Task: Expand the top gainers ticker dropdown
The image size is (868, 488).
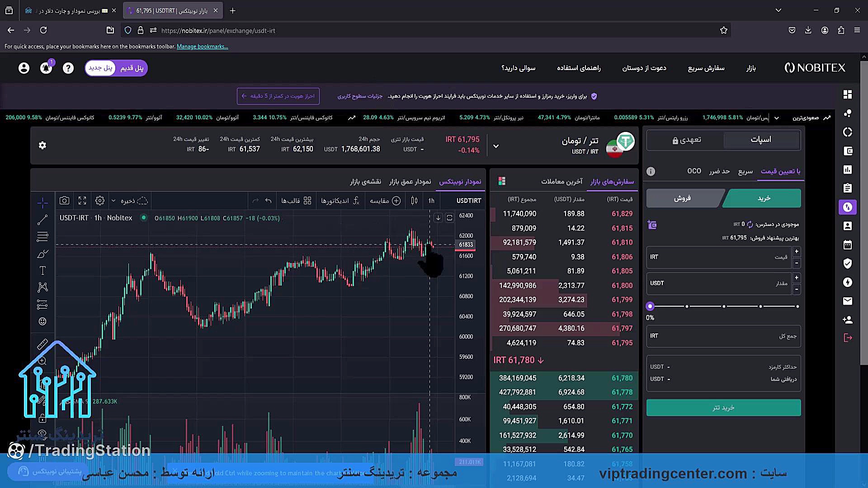Action: [x=776, y=118]
